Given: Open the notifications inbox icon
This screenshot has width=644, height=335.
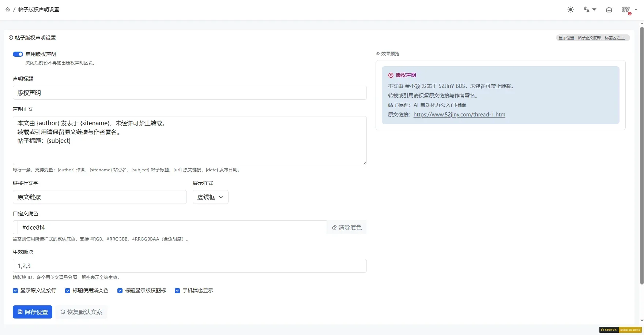Looking at the screenshot, I should click(609, 10).
